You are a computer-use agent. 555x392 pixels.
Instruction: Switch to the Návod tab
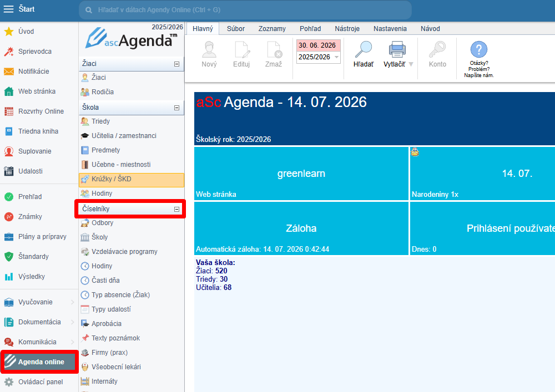(431, 29)
